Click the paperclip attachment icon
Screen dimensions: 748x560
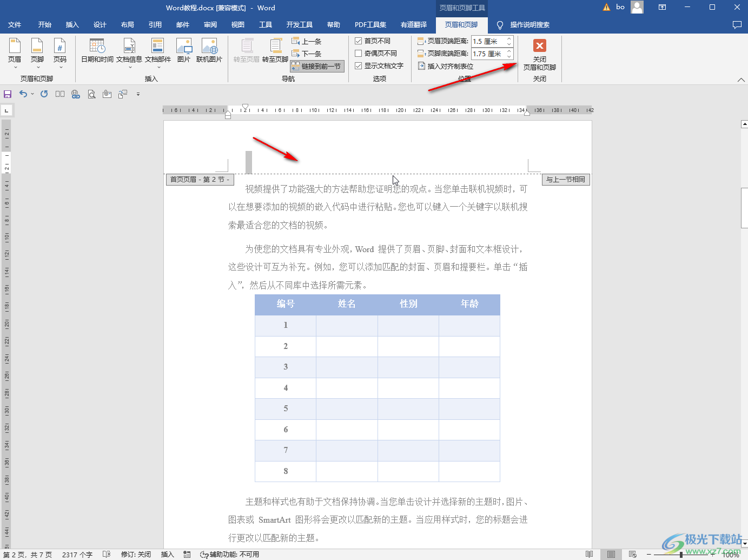pos(107,94)
